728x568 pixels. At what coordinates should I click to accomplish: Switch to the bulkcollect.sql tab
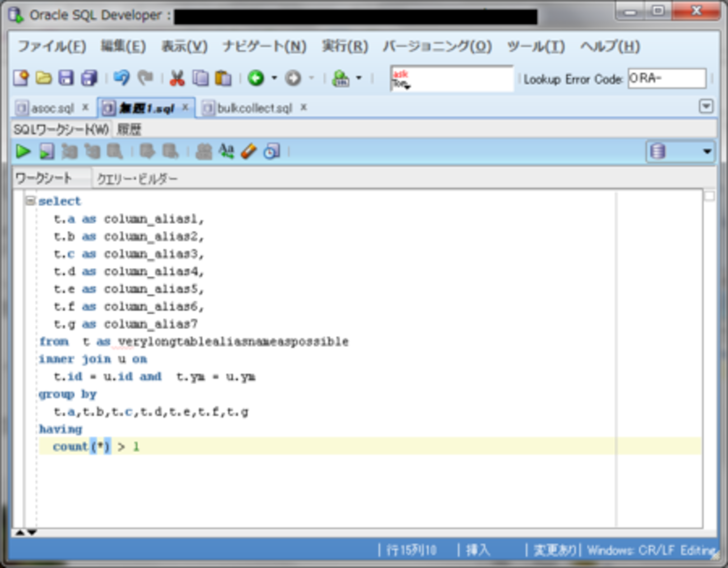click(x=254, y=108)
